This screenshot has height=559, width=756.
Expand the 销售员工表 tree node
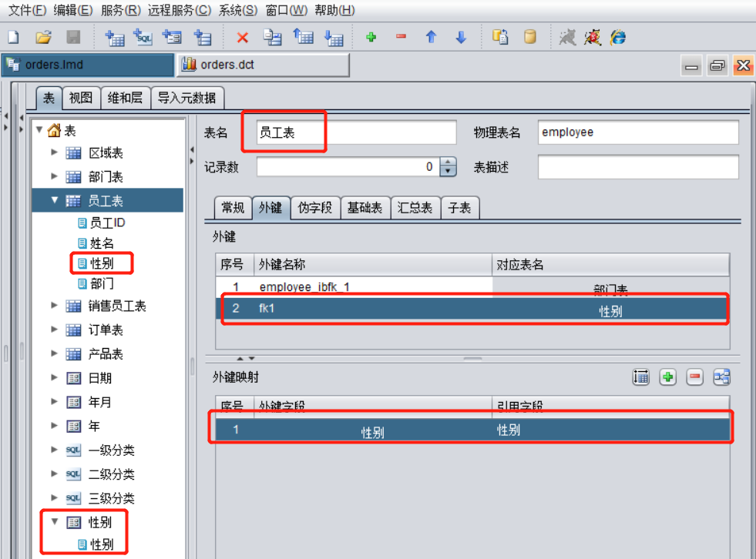coord(54,306)
